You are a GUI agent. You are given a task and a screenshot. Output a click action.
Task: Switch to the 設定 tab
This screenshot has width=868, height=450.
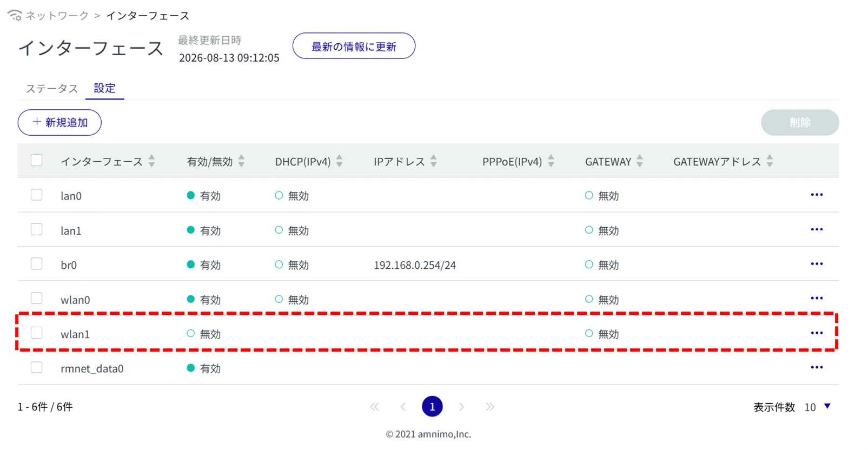tap(104, 88)
